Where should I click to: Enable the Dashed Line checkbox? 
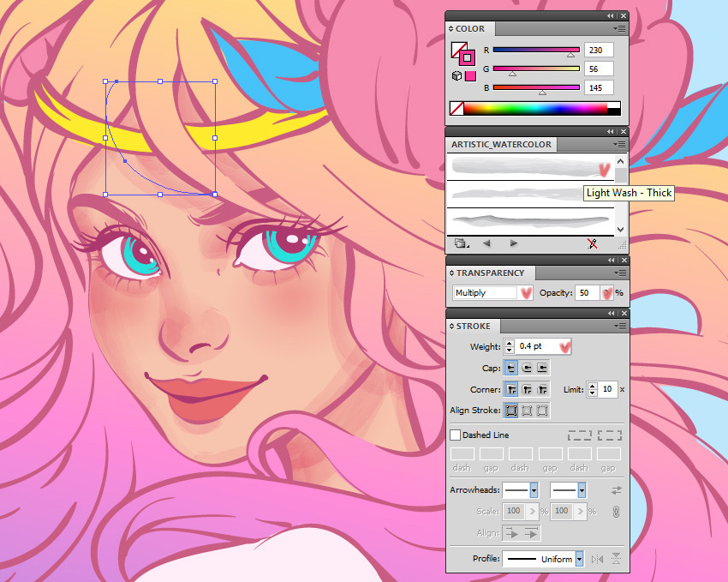click(456, 435)
